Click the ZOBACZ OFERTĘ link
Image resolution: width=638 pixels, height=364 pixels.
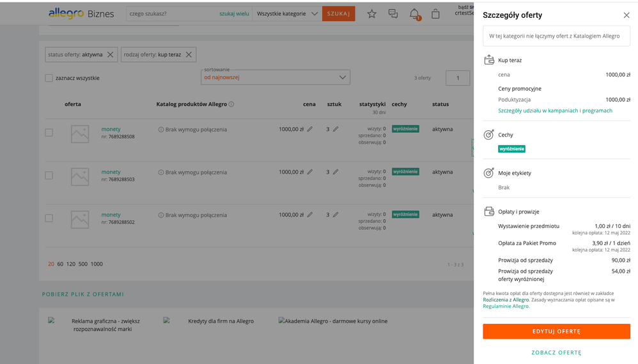point(556,353)
